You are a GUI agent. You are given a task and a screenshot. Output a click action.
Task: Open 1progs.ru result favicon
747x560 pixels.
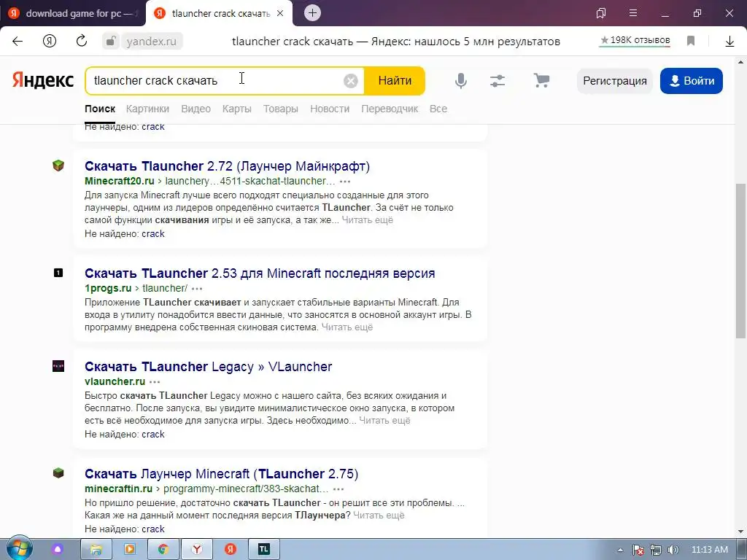pos(58,273)
